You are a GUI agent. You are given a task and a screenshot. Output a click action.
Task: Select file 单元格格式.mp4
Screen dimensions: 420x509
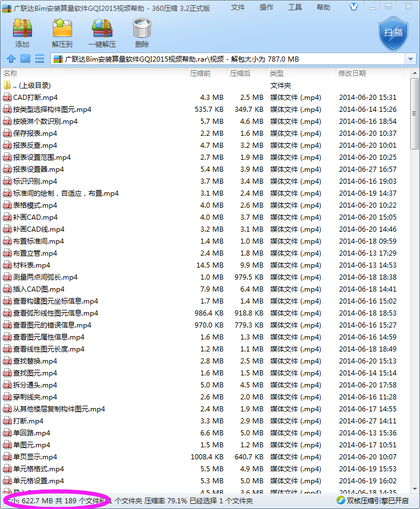[38, 469]
